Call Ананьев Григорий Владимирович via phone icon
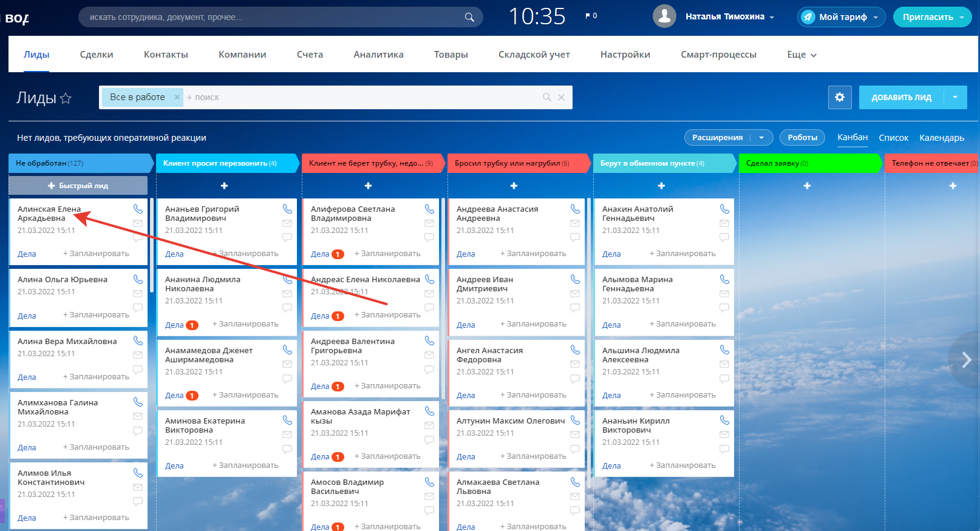 point(287,209)
